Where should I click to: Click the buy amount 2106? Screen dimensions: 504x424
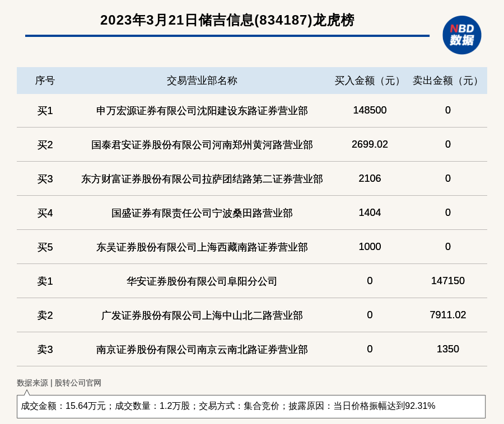tap(370, 178)
